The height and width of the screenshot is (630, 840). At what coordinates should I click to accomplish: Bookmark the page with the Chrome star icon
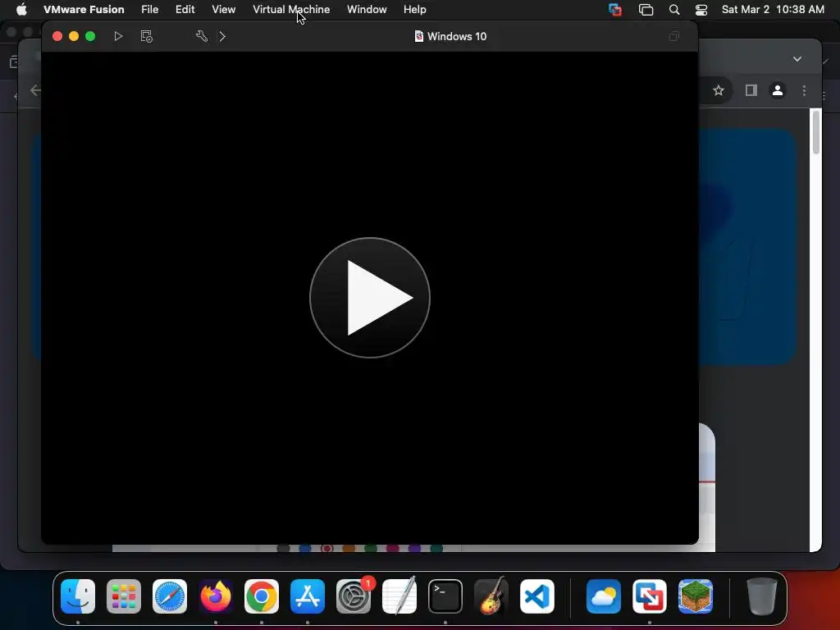pos(719,90)
